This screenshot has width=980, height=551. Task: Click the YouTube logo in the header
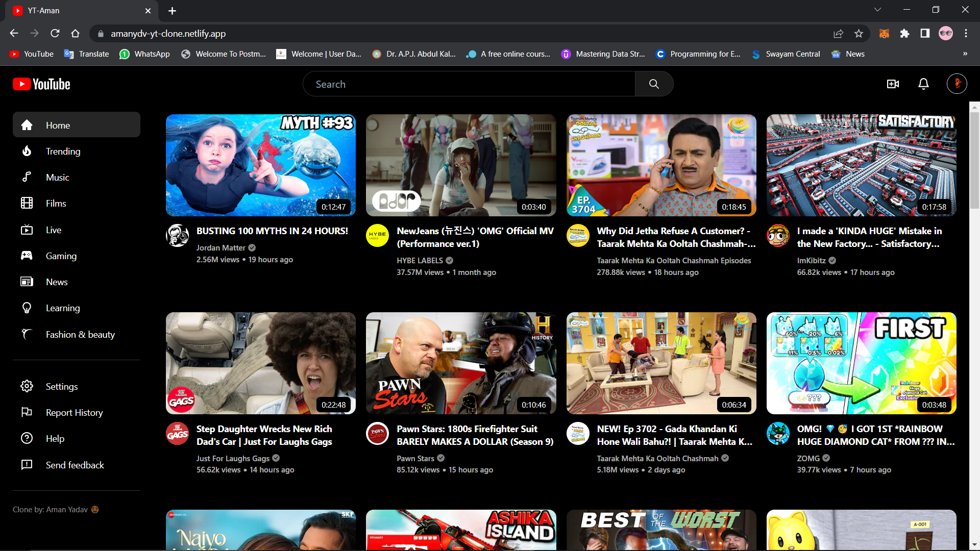42,84
